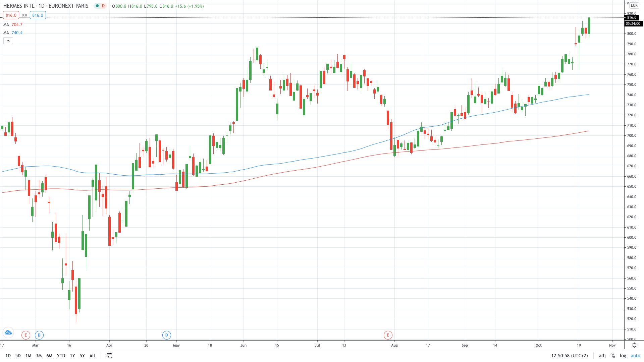Open the TradingView cloud logo icon

pyautogui.click(x=8, y=333)
